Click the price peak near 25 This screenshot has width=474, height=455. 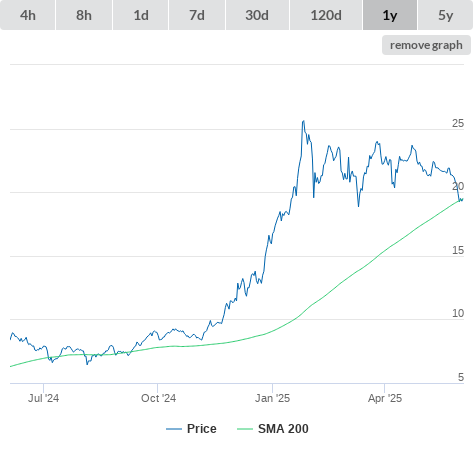303,121
